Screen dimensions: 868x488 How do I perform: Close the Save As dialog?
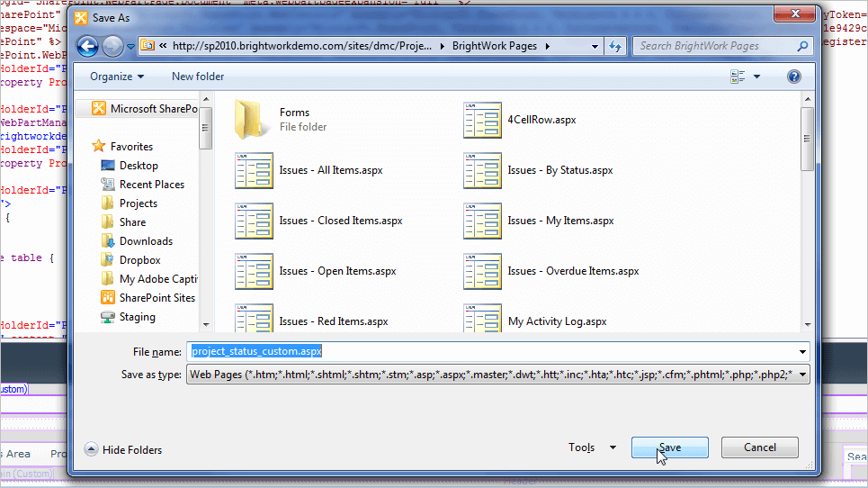795,14
